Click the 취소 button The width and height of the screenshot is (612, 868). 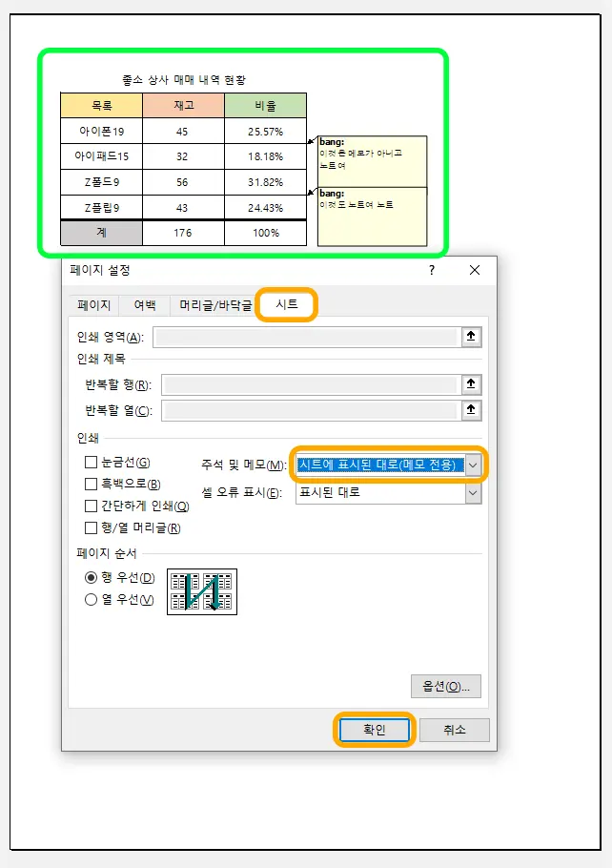(455, 730)
